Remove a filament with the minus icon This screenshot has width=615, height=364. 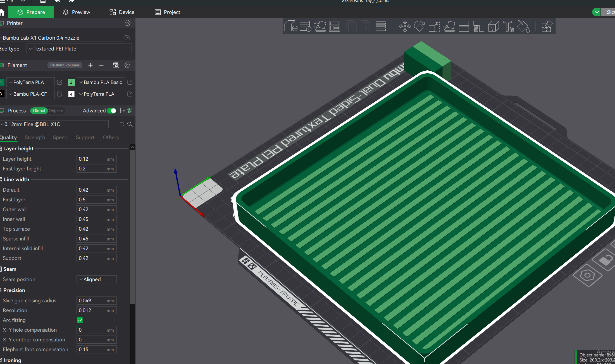pos(101,65)
